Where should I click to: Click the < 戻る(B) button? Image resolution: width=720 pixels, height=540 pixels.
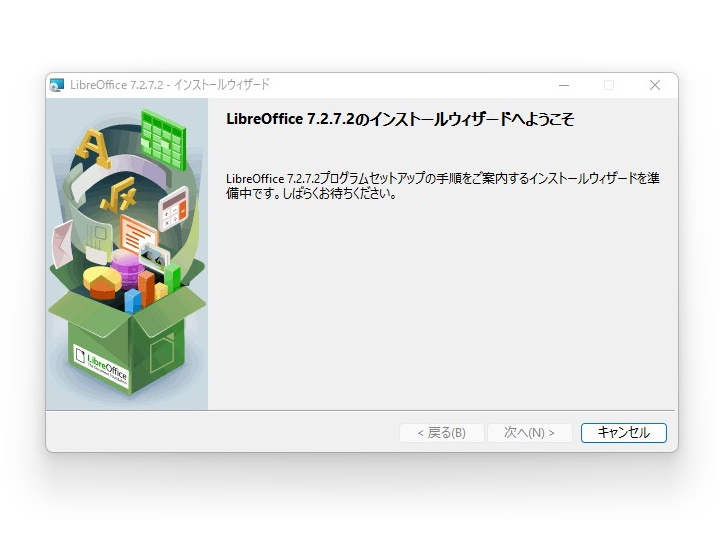[x=442, y=433]
